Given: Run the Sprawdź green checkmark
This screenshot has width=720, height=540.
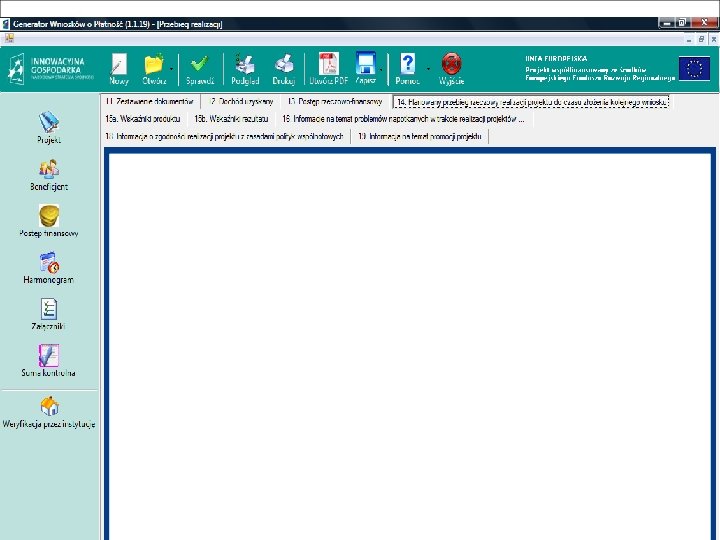Looking at the screenshot, I should click(200, 69).
